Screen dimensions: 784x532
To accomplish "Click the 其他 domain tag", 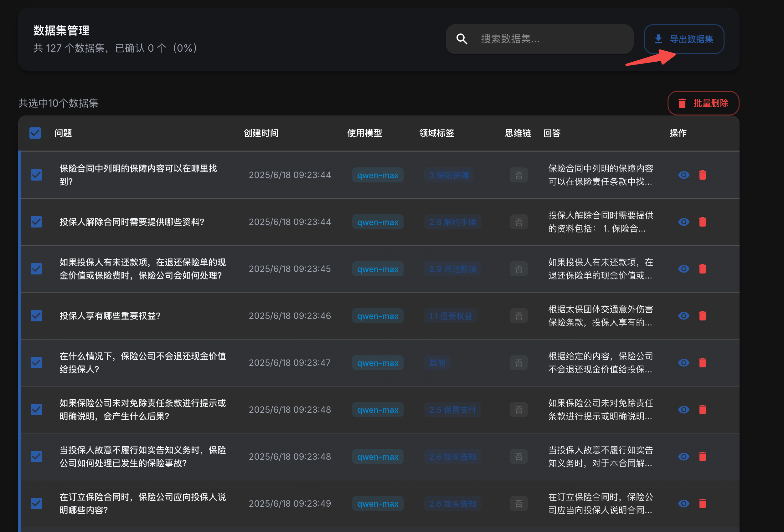I will click(x=437, y=363).
